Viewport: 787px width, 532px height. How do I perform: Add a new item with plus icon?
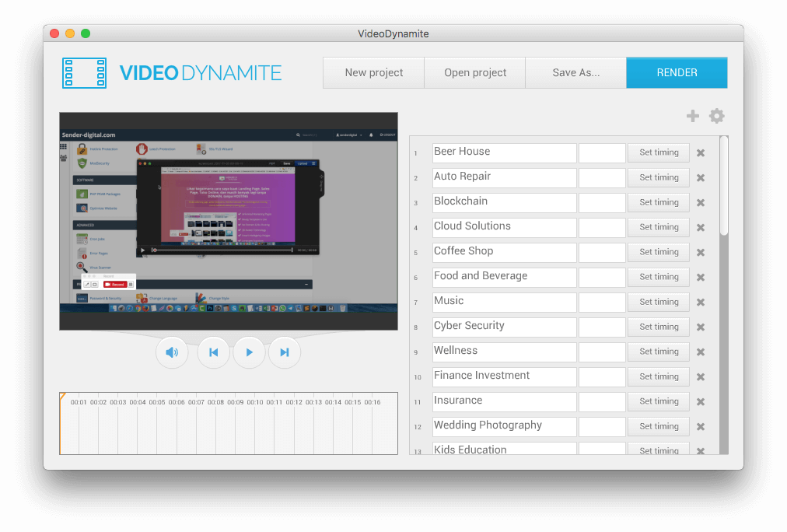(692, 116)
